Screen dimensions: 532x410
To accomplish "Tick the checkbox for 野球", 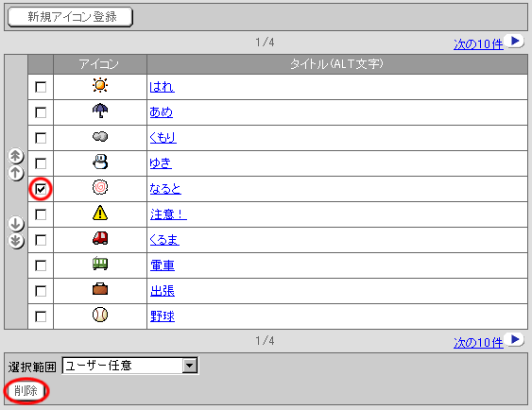I will pyautogui.click(x=41, y=316).
